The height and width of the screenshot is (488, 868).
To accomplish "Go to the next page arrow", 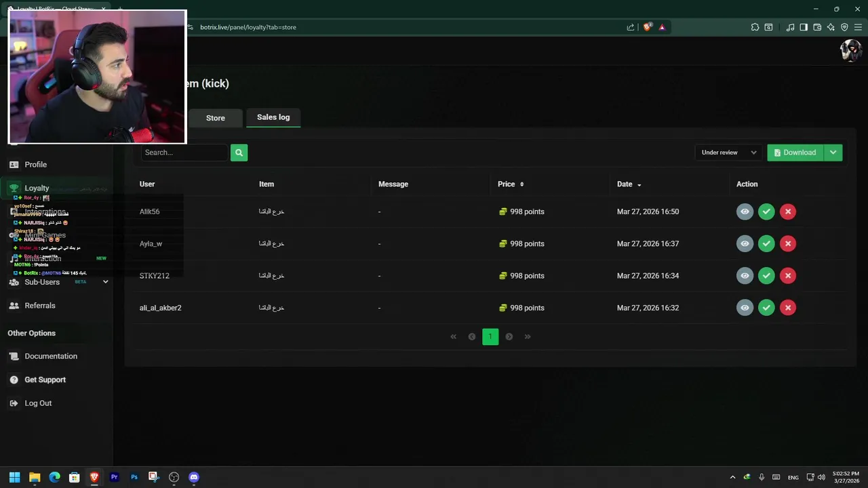I will pyautogui.click(x=509, y=337).
